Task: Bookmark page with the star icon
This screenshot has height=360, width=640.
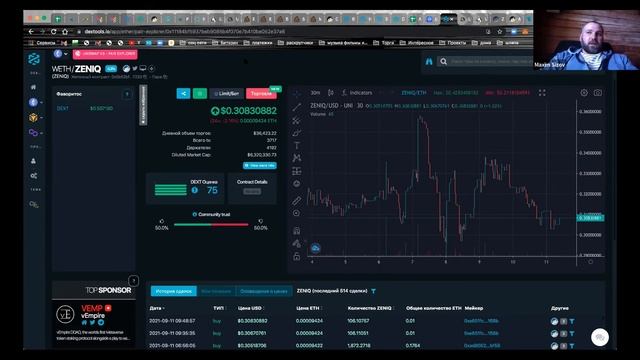Action: pyautogui.click(x=500, y=31)
